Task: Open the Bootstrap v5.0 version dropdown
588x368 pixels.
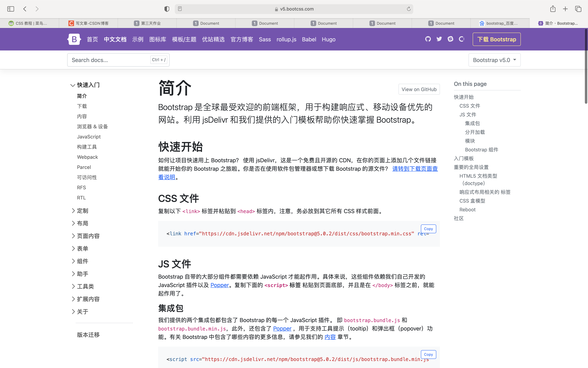Action: (494, 60)
